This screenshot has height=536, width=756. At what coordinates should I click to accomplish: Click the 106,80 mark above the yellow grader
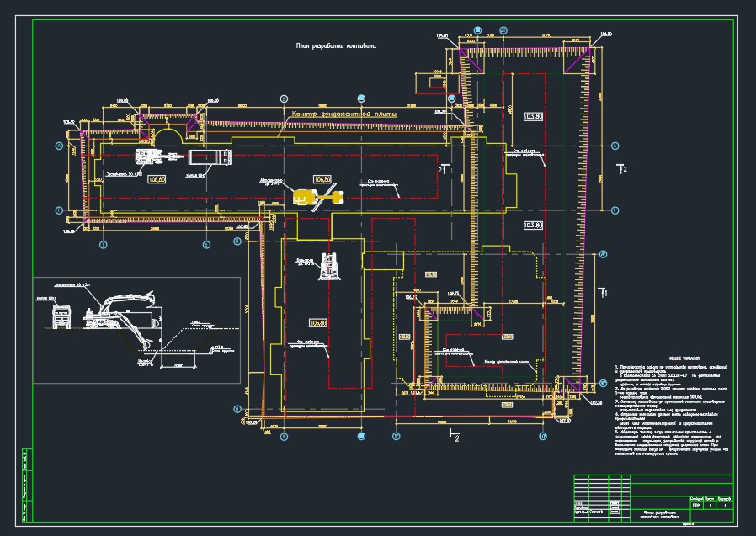[x=322, y=179]
